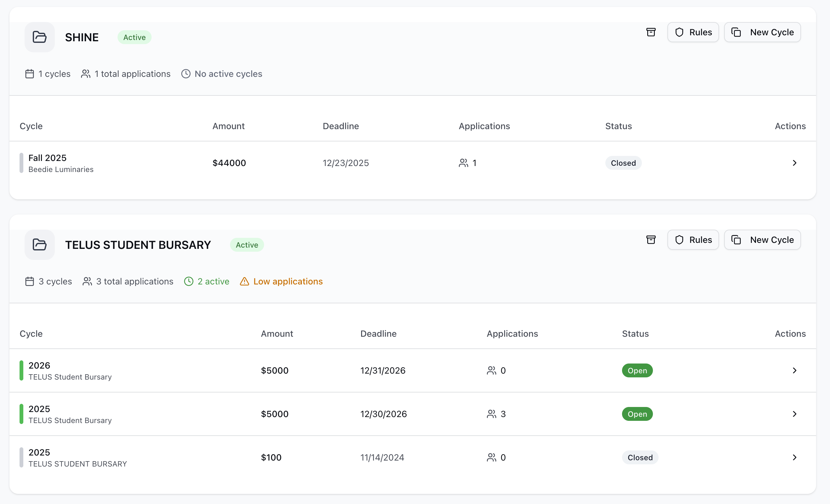Click the clock icon next to 2 active

(189, 282)
